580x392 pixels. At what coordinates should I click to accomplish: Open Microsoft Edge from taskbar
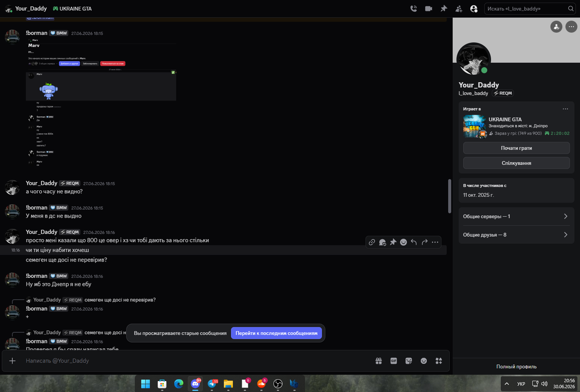tap(179, 384)
